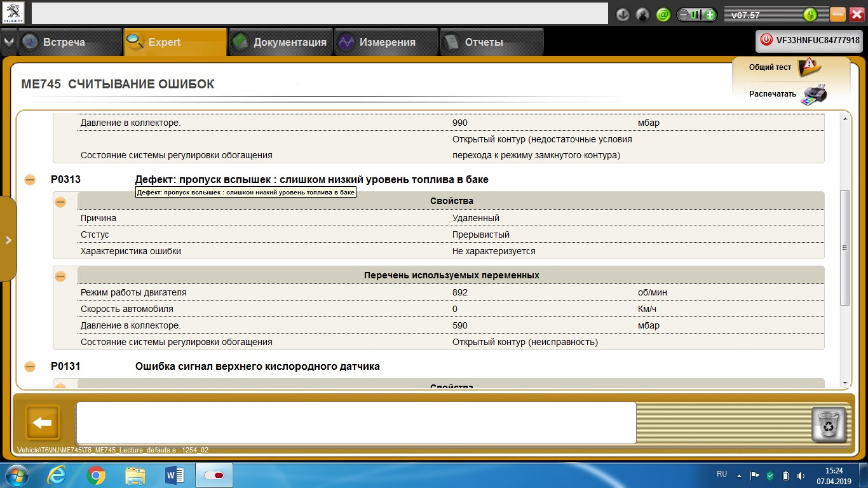Switch to Microsoft Word on the taskbar
The height and width of the screenshot is (488, 868).
pos(174,475)
